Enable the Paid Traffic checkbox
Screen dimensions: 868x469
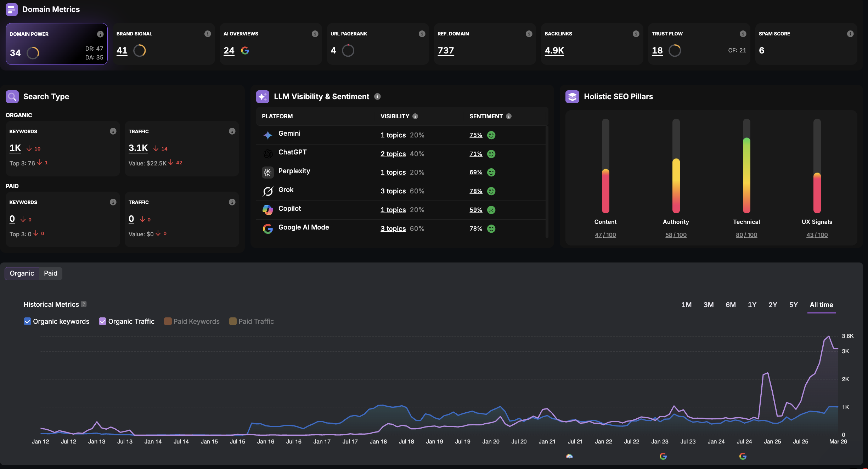click(233, 321)
